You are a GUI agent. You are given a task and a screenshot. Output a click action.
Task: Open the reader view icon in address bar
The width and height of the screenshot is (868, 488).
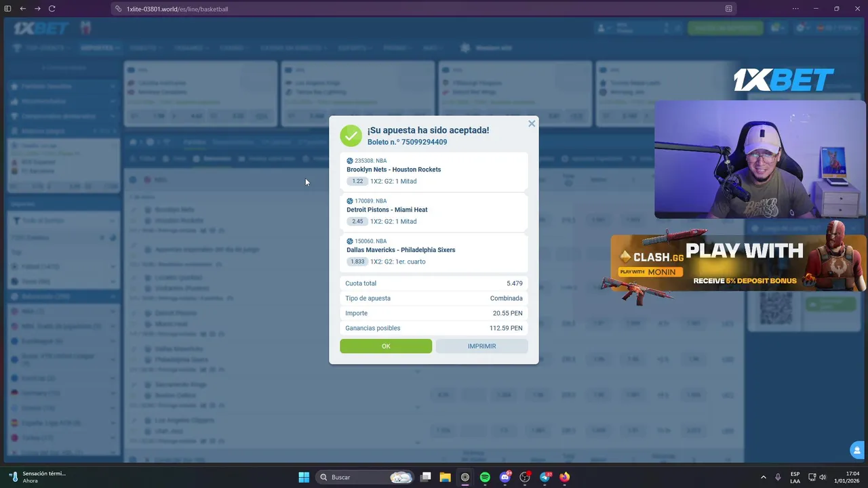(x=728, y=9)
